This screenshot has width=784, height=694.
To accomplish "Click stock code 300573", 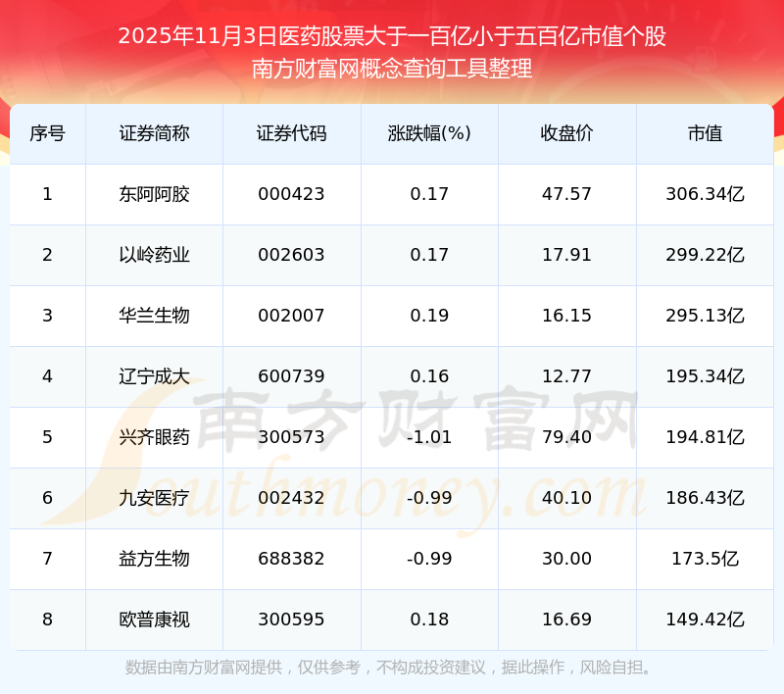I will 291,437.
